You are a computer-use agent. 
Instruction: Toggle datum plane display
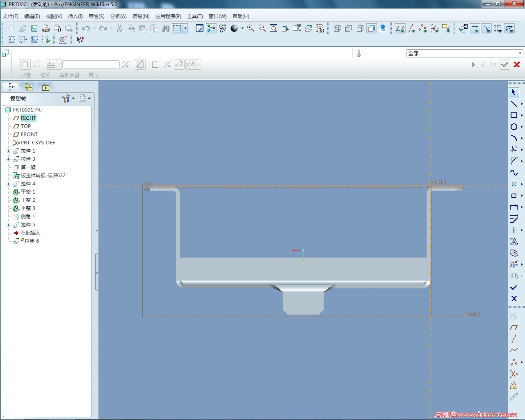click(400, 28)
